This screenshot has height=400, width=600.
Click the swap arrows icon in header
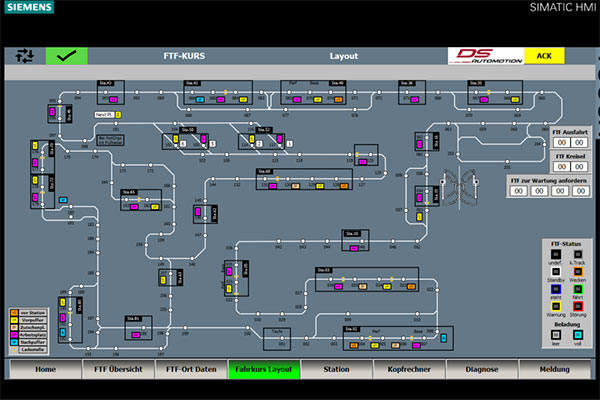tap(24, 56)
